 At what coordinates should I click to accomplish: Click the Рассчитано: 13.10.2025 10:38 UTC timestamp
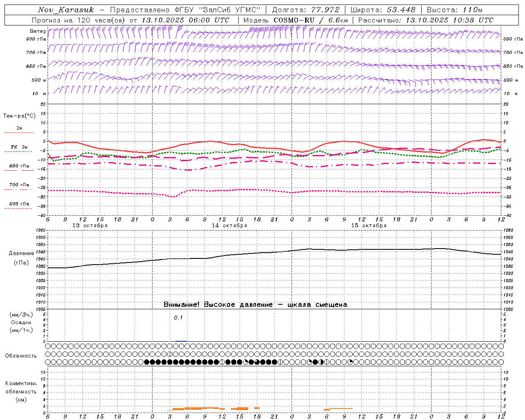426,20
